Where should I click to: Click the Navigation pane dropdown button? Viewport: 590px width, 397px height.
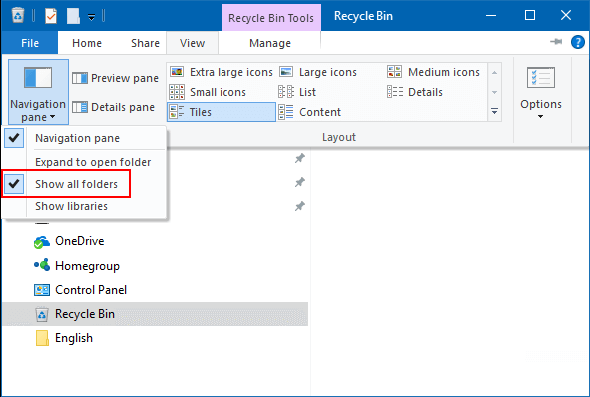pyautogui.click(x=38, y=92)
